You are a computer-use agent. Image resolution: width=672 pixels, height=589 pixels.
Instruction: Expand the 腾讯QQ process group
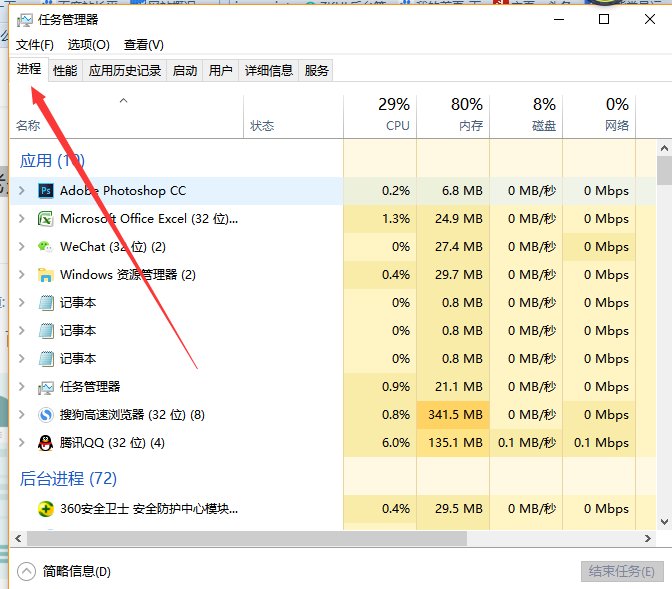click(x=22, y=442)
